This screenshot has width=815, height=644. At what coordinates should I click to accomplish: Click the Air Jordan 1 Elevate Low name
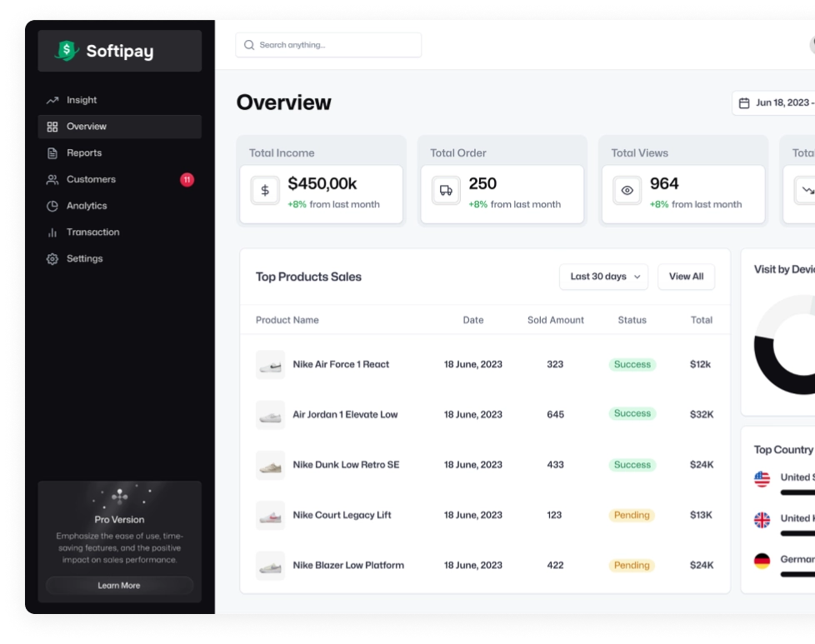coord(345,415)
